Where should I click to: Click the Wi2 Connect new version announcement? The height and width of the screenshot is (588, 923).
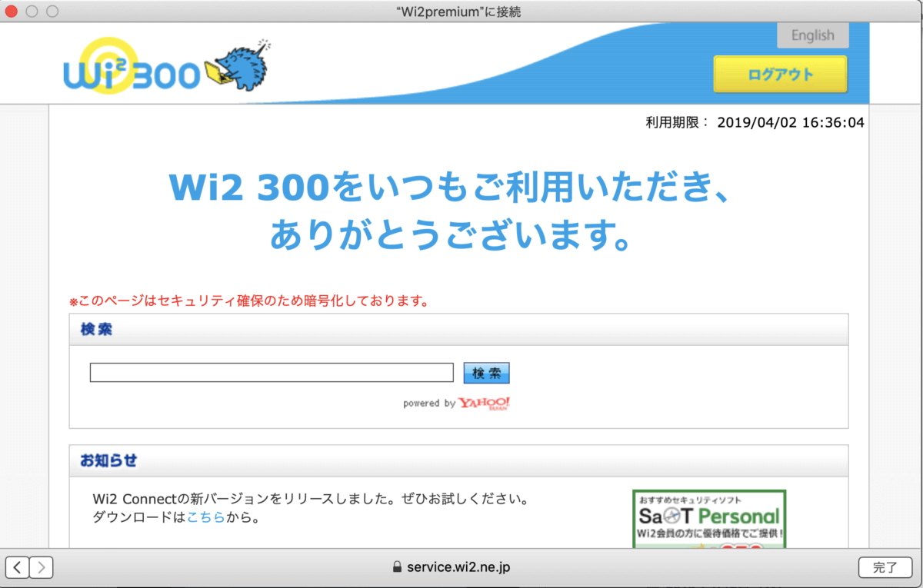(311, 500)
